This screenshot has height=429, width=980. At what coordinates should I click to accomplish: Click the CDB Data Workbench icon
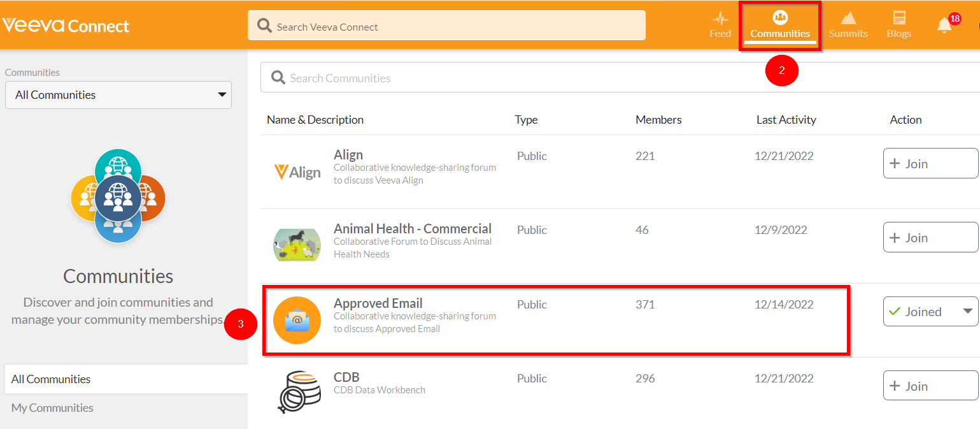click(x=297, y=391)
